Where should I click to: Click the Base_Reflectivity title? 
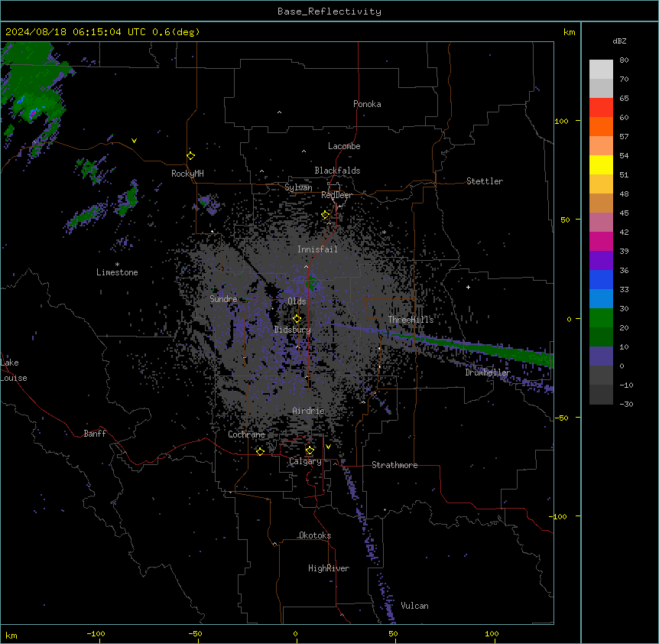329,11
